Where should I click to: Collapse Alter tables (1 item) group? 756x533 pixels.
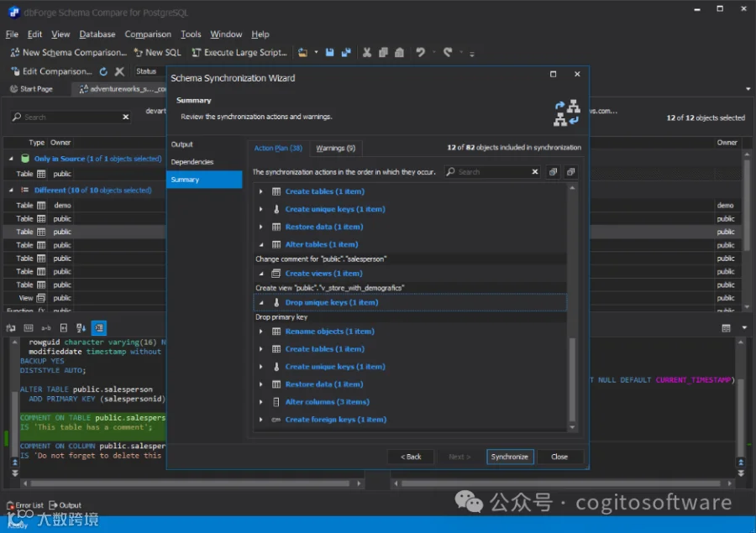point(261,245)
